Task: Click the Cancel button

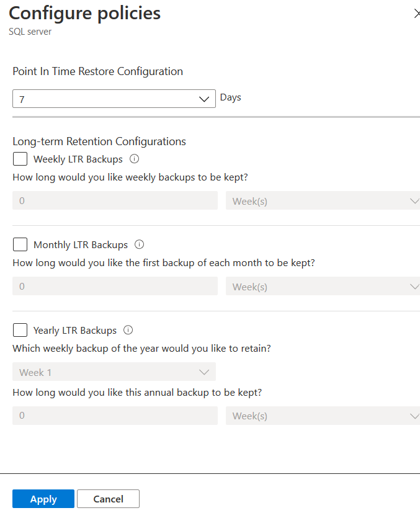Action: 108,499
